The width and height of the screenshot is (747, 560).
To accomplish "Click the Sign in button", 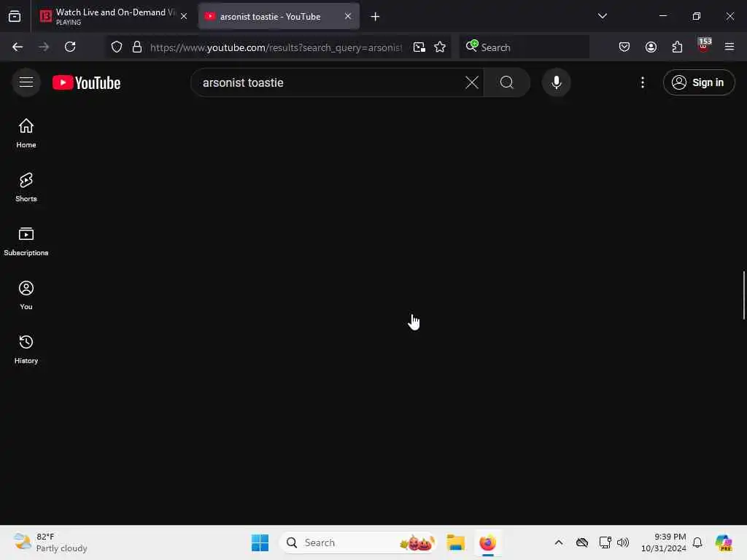I will tap(698, 82).
